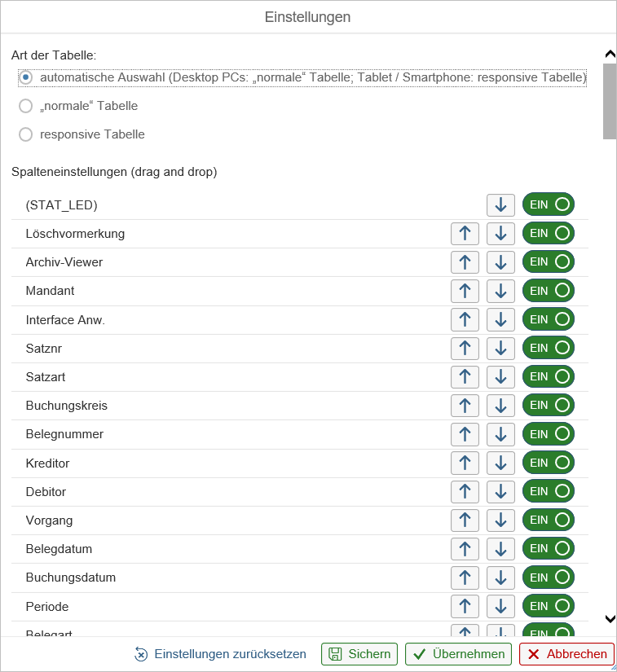The width and height of the screenshot is (617, 672).
Task: Click the scrollbar down arrow
Action: pos(610,619)
